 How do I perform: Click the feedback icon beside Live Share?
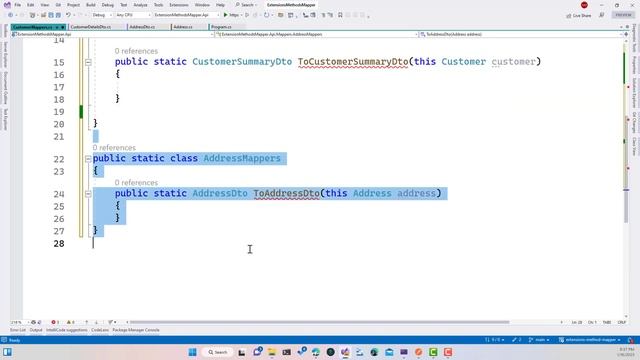click(601, 15)
